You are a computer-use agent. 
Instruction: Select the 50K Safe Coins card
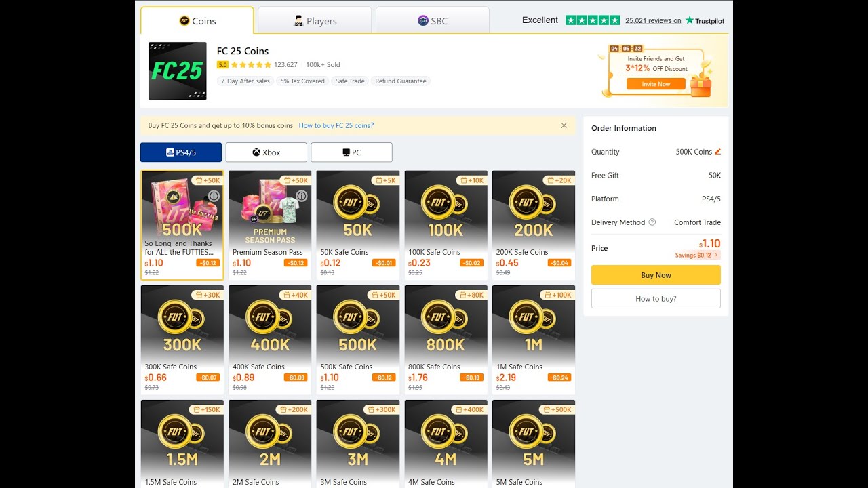click(x=358, y=225)
